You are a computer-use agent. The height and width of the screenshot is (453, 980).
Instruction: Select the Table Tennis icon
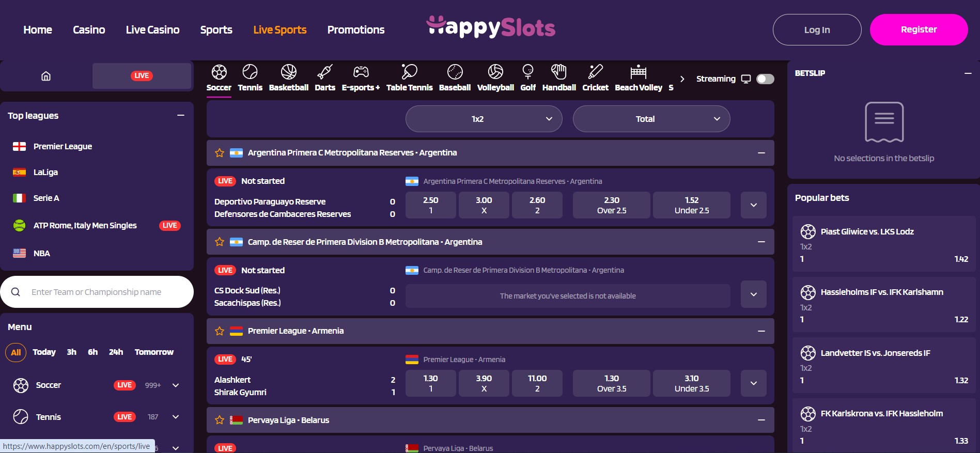click(409, 71)
